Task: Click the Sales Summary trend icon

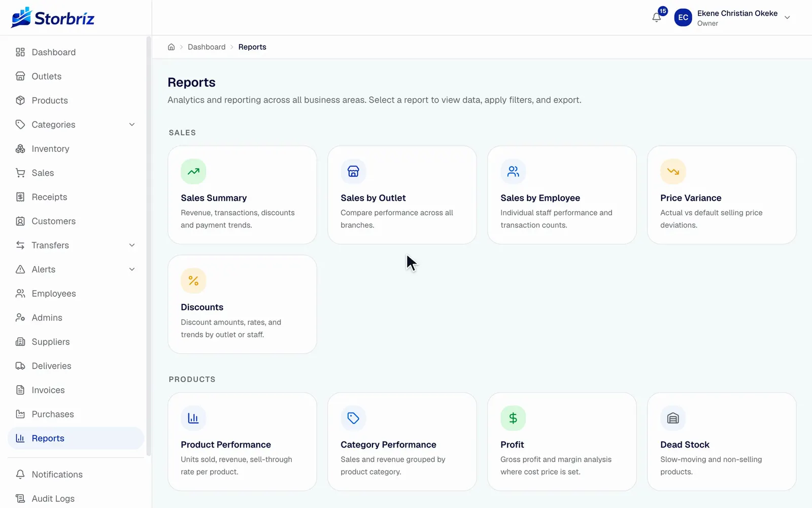Action: coord(193,171)
